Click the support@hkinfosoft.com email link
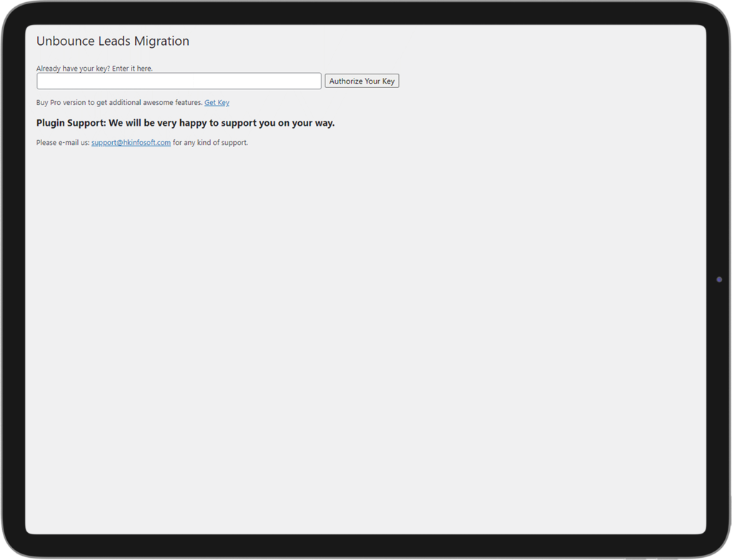The image size is (732, 560). pyautogui.click(x=132, y=143)
